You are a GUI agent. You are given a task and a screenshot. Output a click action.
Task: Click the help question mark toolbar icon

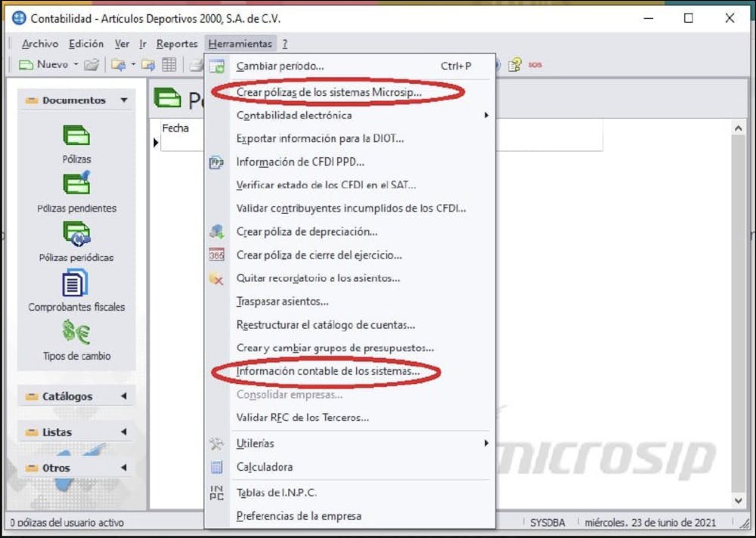coord(515,64)
